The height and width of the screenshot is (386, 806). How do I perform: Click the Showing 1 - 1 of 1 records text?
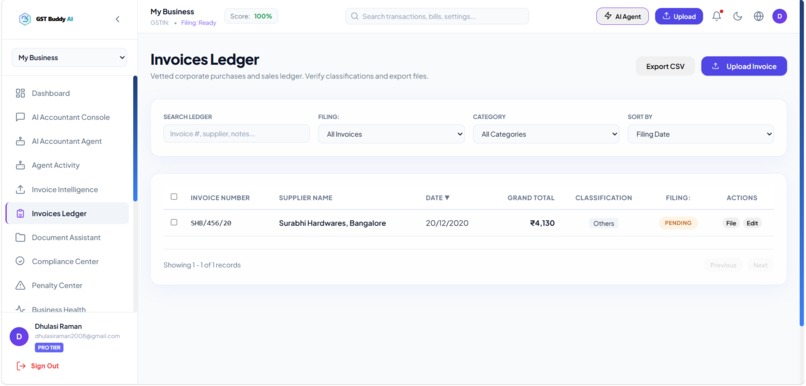pyautogui.click(x=202, y=265)
